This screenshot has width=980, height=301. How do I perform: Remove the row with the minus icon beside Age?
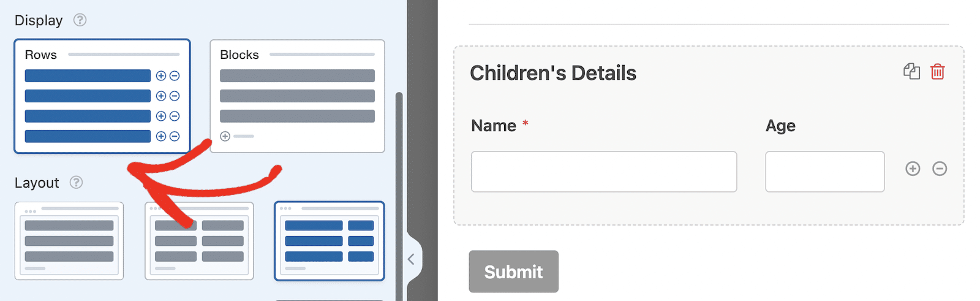point(940,169)
